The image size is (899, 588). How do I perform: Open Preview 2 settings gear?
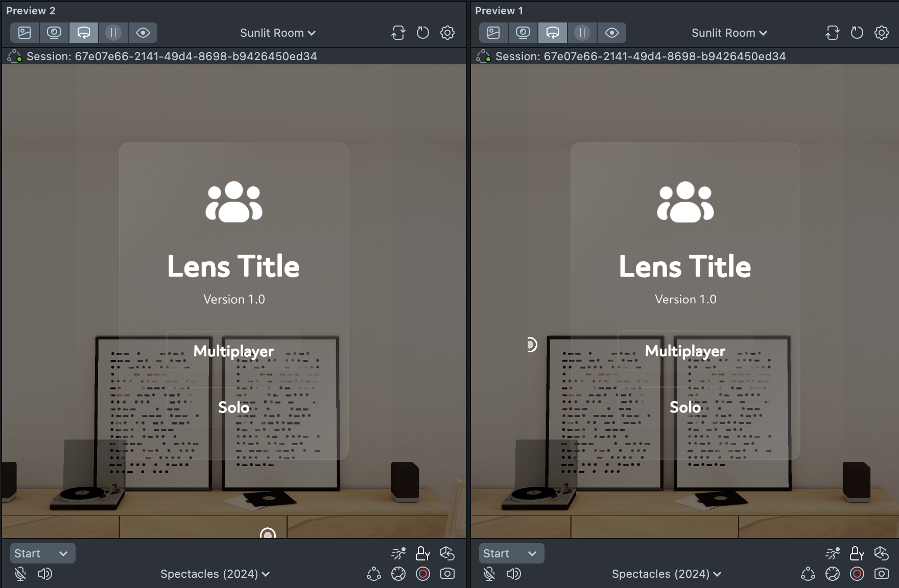(447, 33)
